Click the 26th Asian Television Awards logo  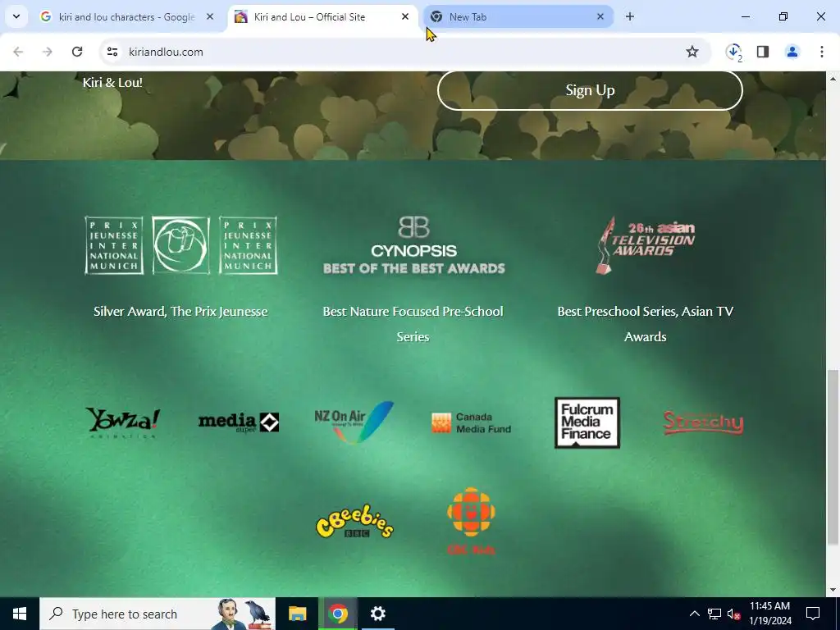point(645,245)
